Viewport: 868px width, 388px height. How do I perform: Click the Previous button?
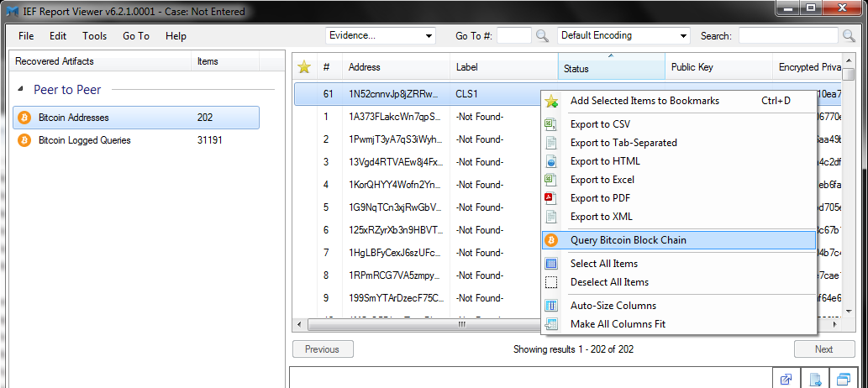point(323,349)
